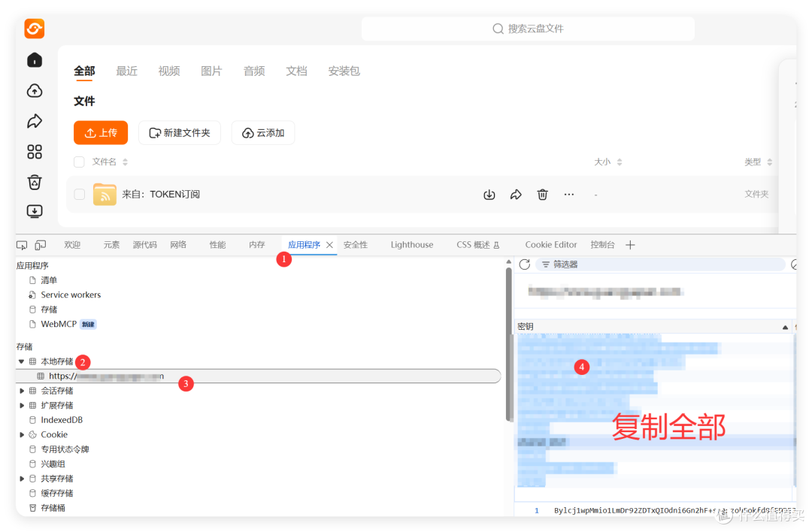The height and width of the screenshot is (532, 812).
Task: Open the Lighthouse DevTools tab
Action: (x=412, y=245)
